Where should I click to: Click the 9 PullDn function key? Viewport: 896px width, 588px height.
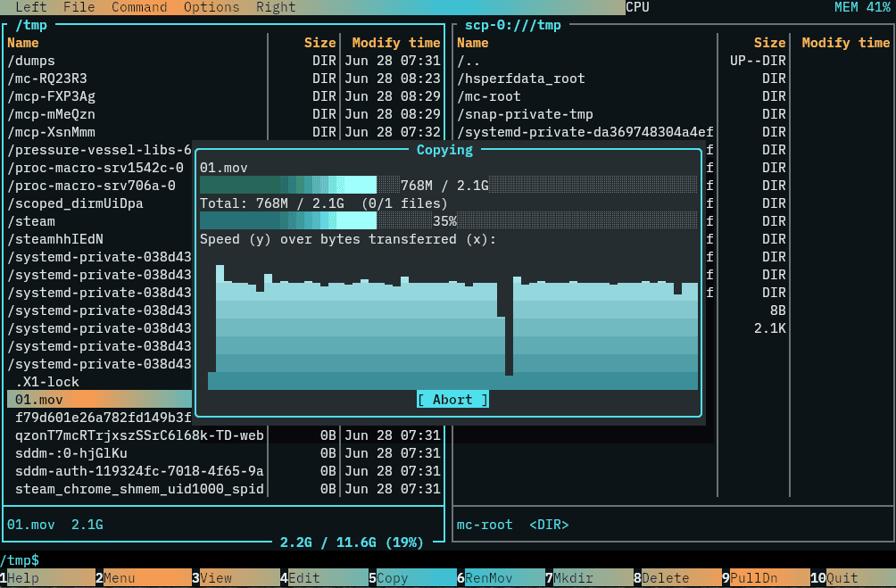click(766, 577)
